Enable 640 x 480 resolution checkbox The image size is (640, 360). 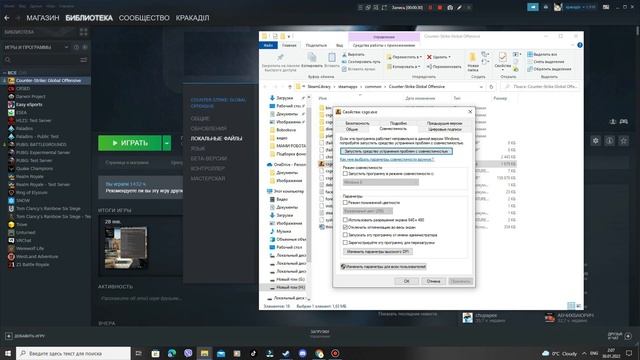345,220
